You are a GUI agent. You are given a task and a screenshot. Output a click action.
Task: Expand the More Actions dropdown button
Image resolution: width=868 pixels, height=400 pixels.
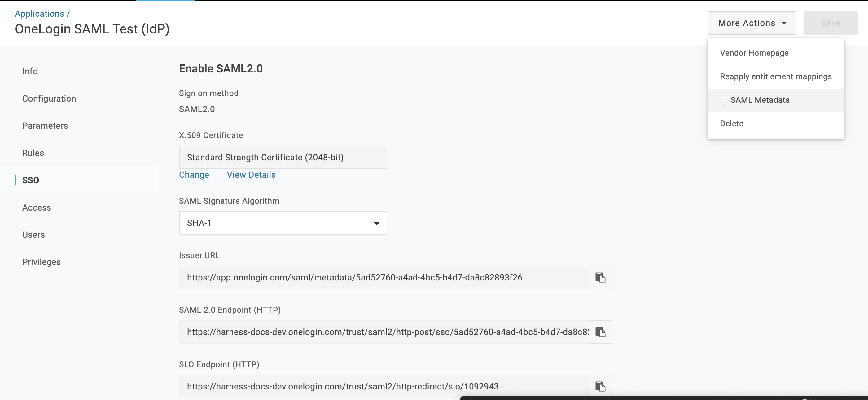[x=752, y=23]
